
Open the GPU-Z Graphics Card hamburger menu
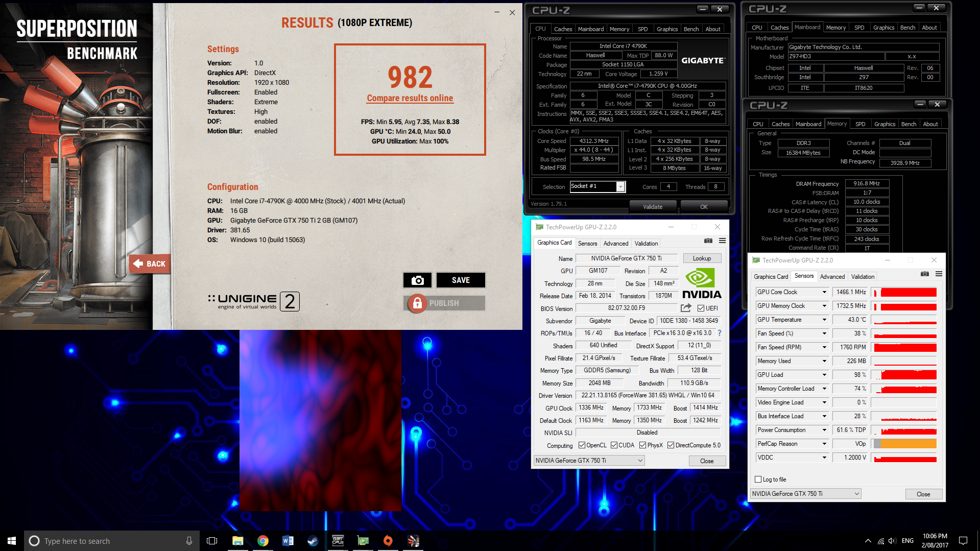[x=722, y=241]
